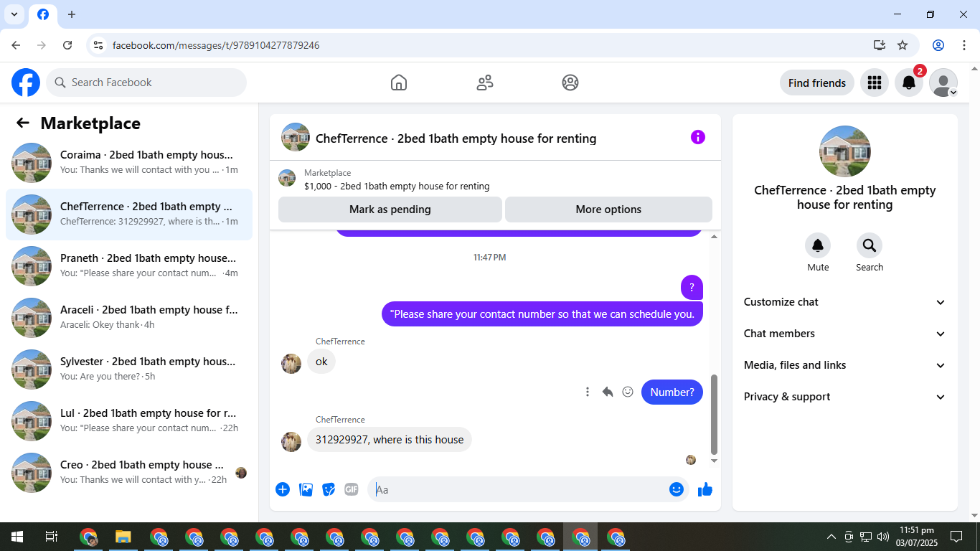Screen dimensions: 980x551
Task: Expand Media, files and links section
Action: point(844,365)
